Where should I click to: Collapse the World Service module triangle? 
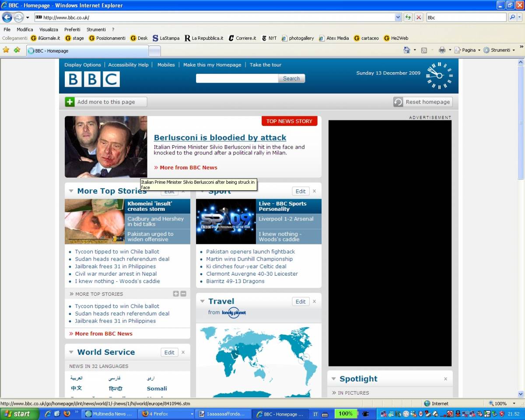[x=71, y=352]
